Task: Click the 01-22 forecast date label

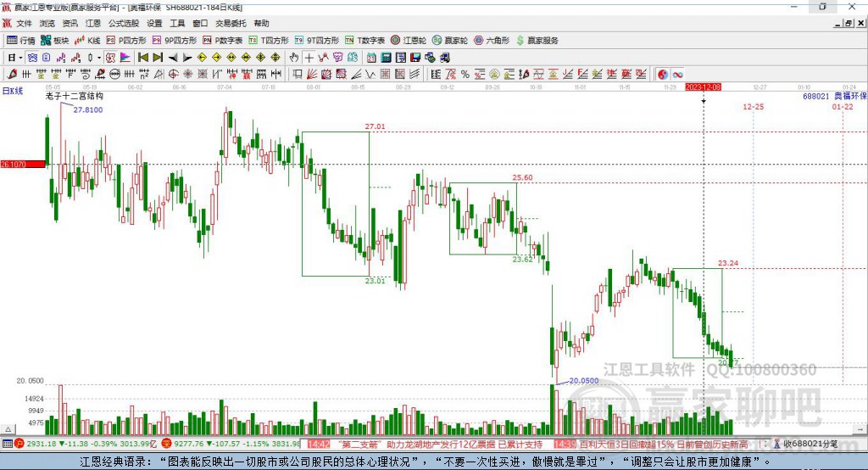Action: (843, 106)
